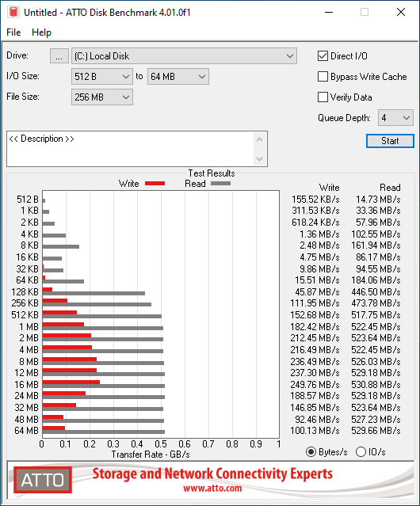The width and height of the screenshot is (420, 506).
Task: Click the gray Read legend swatch
Action: coord(220,183)
